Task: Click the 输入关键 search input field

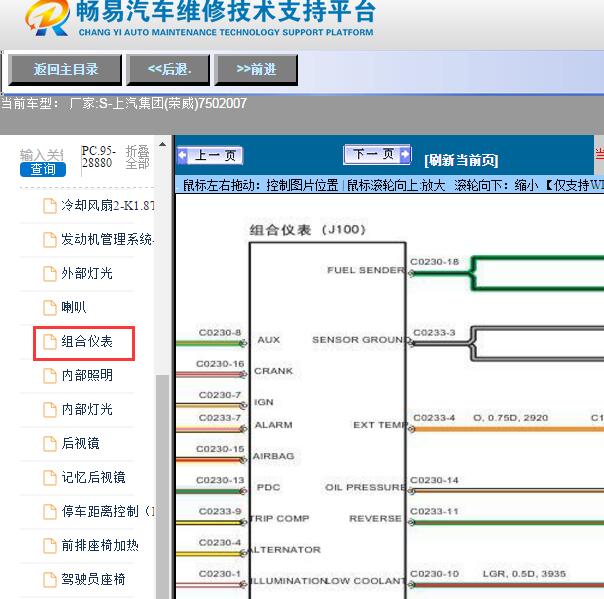Action: click(x=42, y=154)
